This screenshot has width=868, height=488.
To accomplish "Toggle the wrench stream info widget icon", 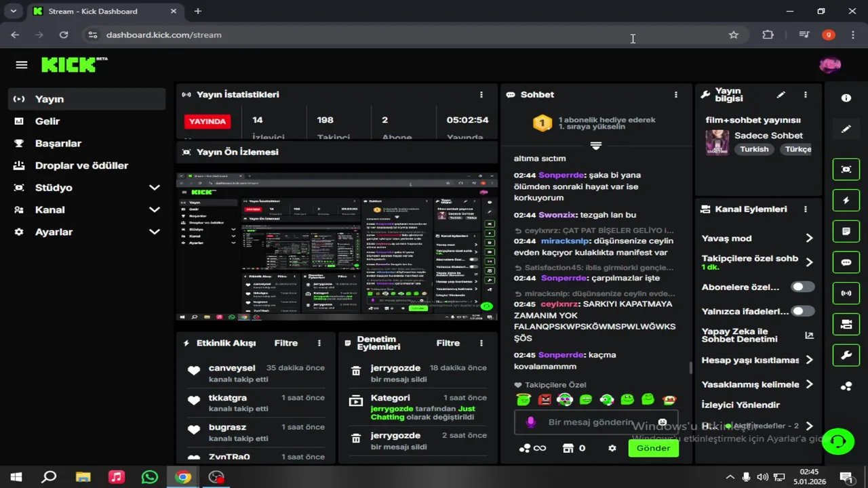I will click(846, 355).
